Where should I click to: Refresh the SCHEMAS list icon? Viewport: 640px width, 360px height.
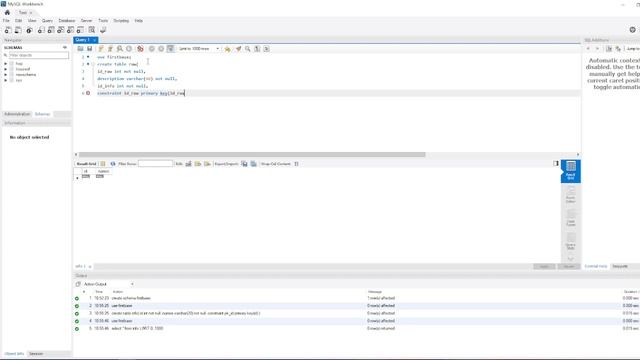[x=65, y=48]
